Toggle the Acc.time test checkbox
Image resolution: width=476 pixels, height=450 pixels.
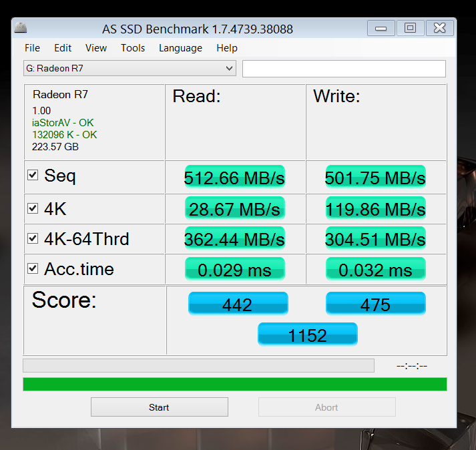[33, 268]
